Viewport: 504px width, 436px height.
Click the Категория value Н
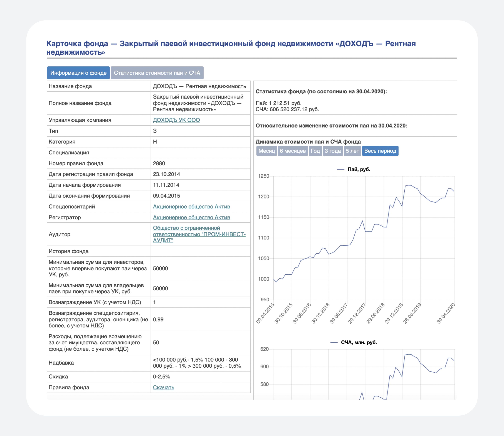click(x=155, y=142)
